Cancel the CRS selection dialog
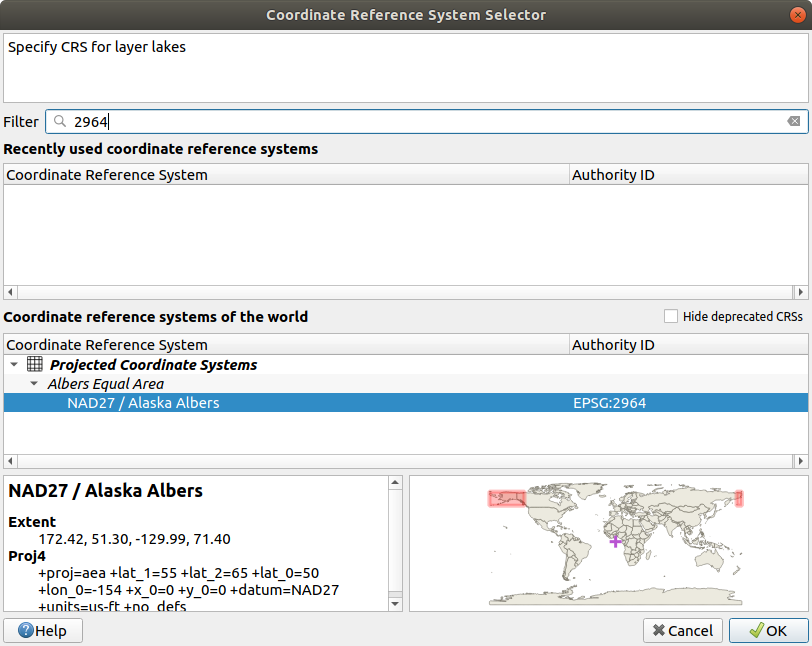The image size is (812, 646). pyautogui.click(x=682, y=631)
